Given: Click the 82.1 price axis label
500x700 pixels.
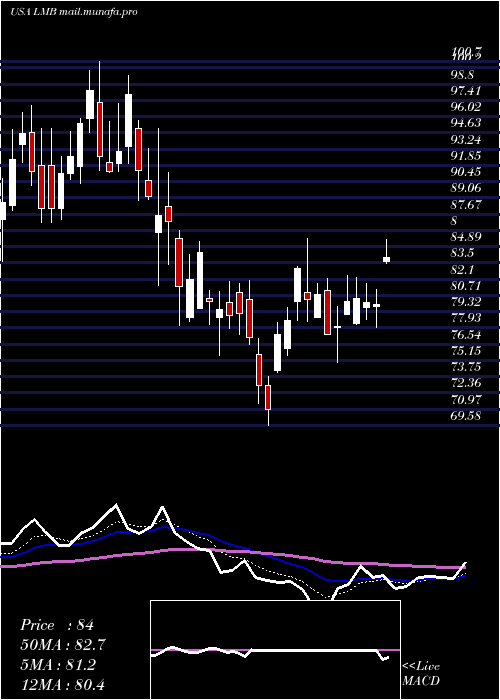Looking at the screenshot, I should [x=462, y=270].
